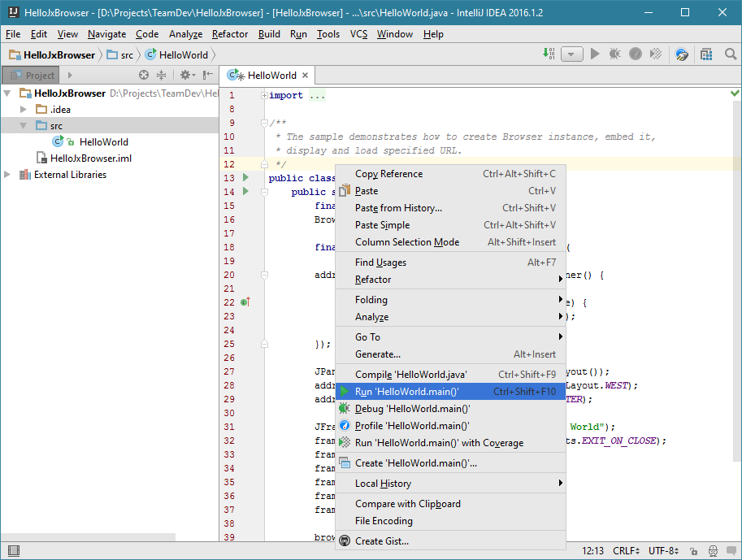Expand the .idea folder
The image size is (742, 560).
point(24,110)
